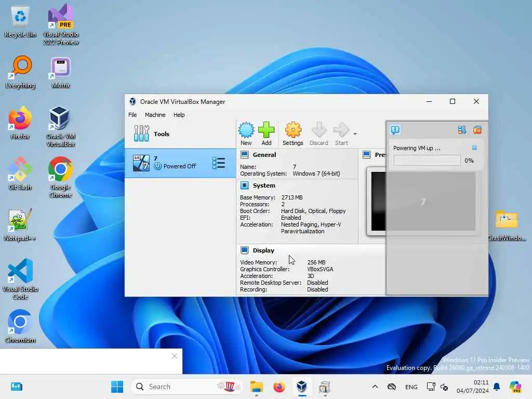Click the Preview section icon

click(366, 155)
